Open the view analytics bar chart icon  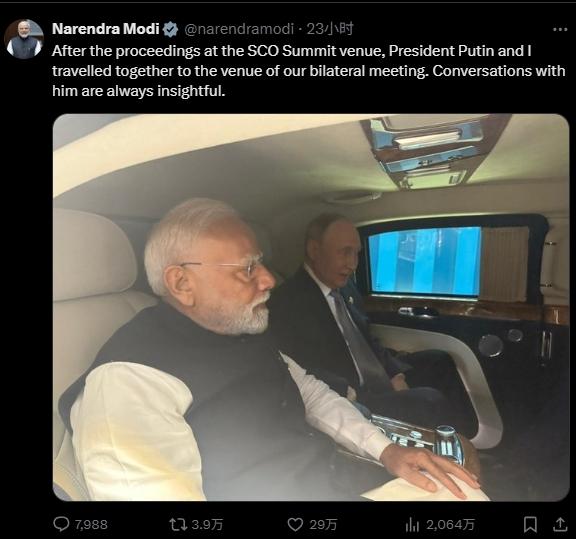(x=412, y=525)
